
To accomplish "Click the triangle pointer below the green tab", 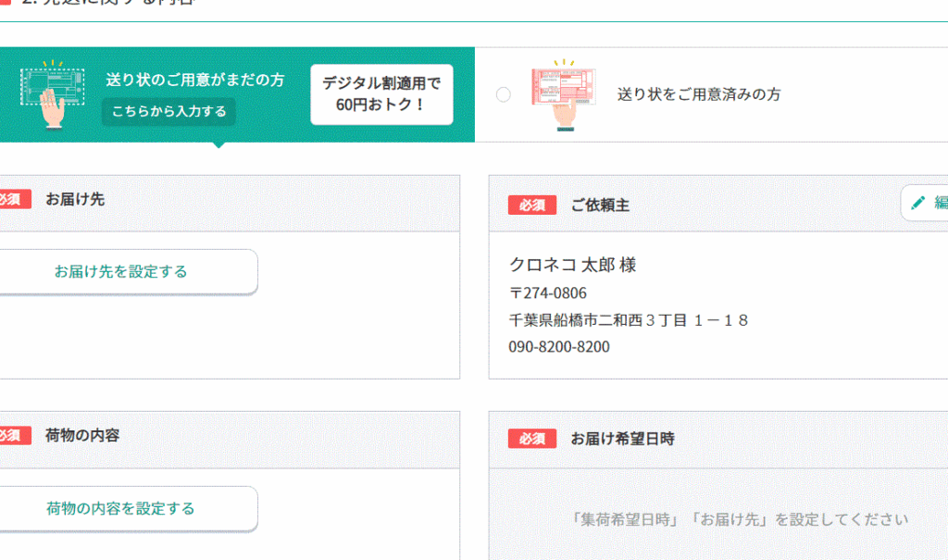I will (218, 144).
